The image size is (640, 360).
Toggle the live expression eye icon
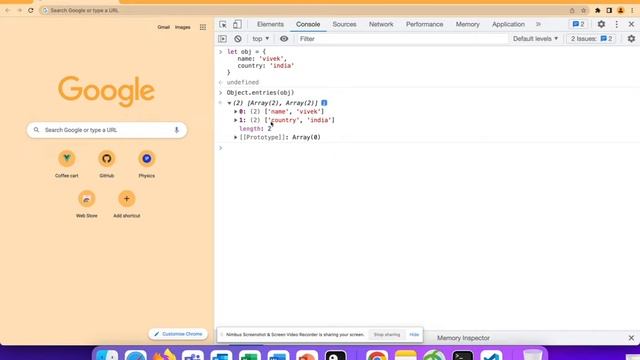coord(284,39)
